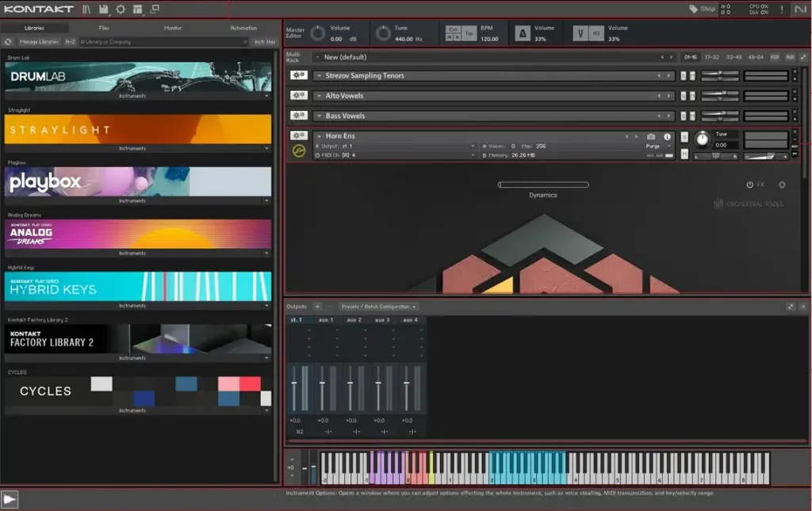The height and width of the screenshot is (511, 812).
Task: Show info for Horn Ens instrument
Action: [x=667, y=136]
